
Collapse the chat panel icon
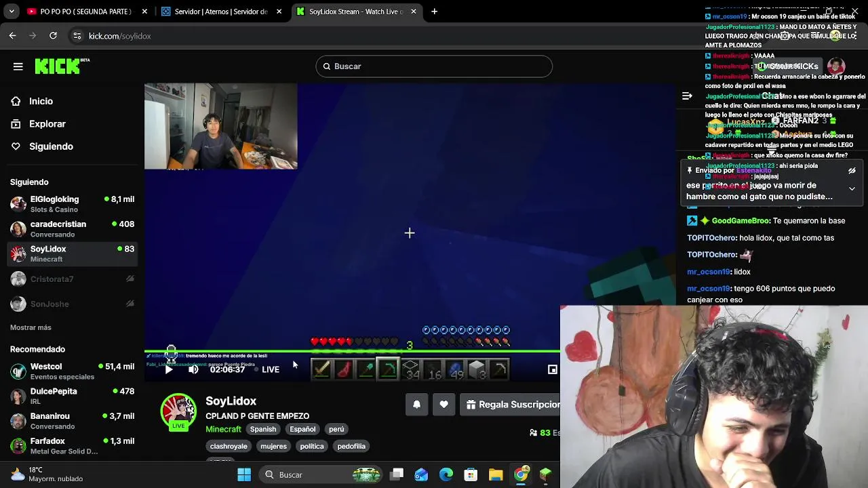click(x=687, y=96)
